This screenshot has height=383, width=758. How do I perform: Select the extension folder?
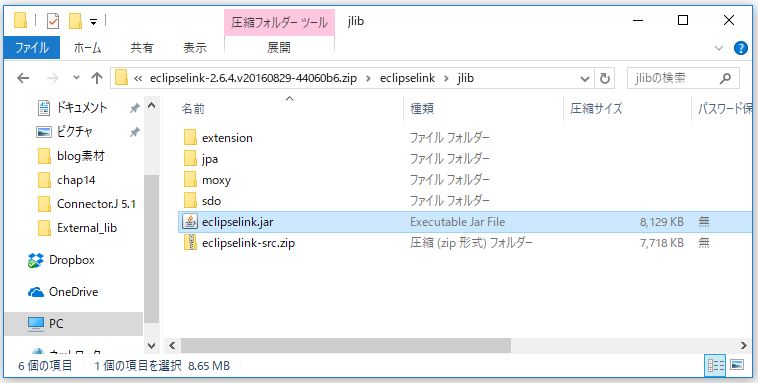pyautogui.click(x=227, y=138)
